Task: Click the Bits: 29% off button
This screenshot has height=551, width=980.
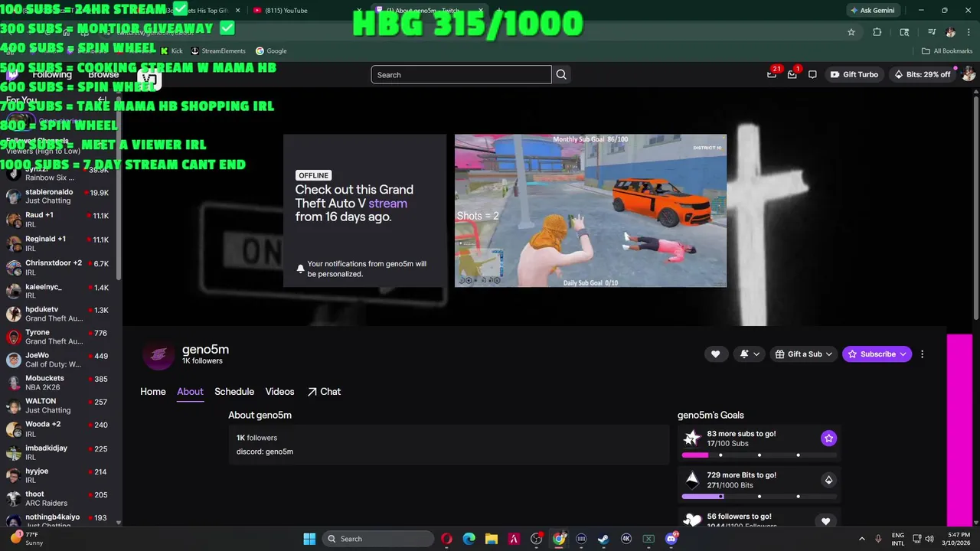Action: pyautogui.click(x=922, y=74)
